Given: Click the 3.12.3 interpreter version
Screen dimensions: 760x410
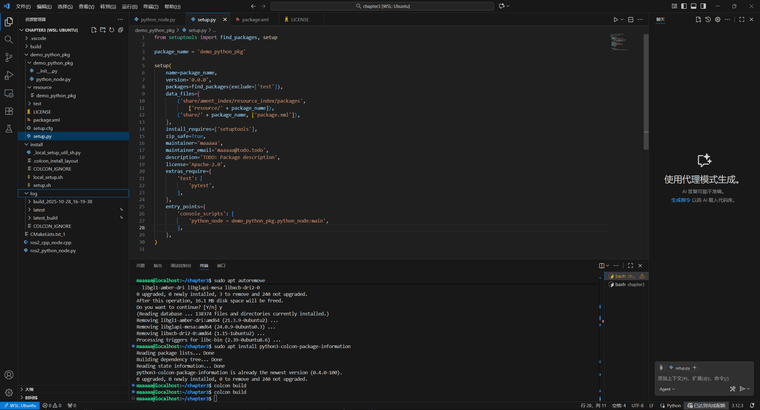Looking at the screenshot, I should point(737,406).
